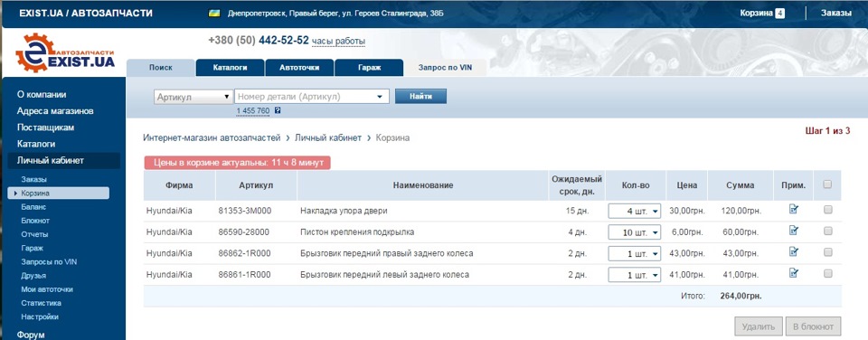
Task: Check the box for Накладка упора двери
Action: (827, 210)
